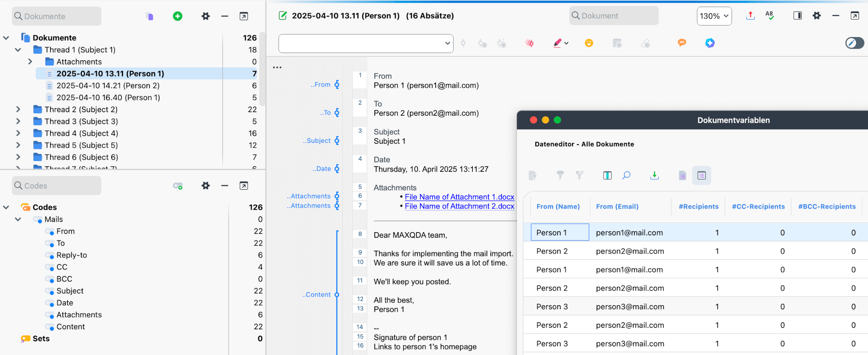This screenshot has height=355, width=868.
Task: Open File Name of Attachment 2.docx link
Action: pyautogui.click(x=459, y=206)
